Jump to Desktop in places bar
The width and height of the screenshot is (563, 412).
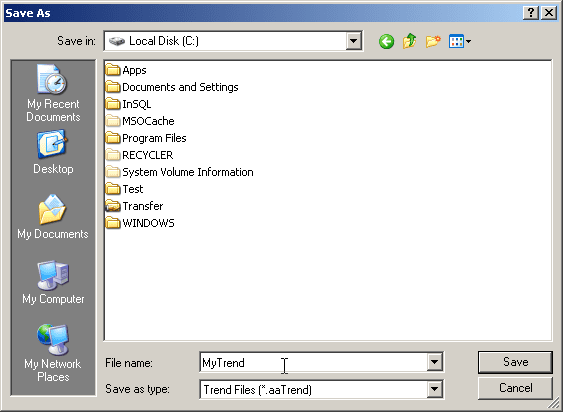point(53,152)
